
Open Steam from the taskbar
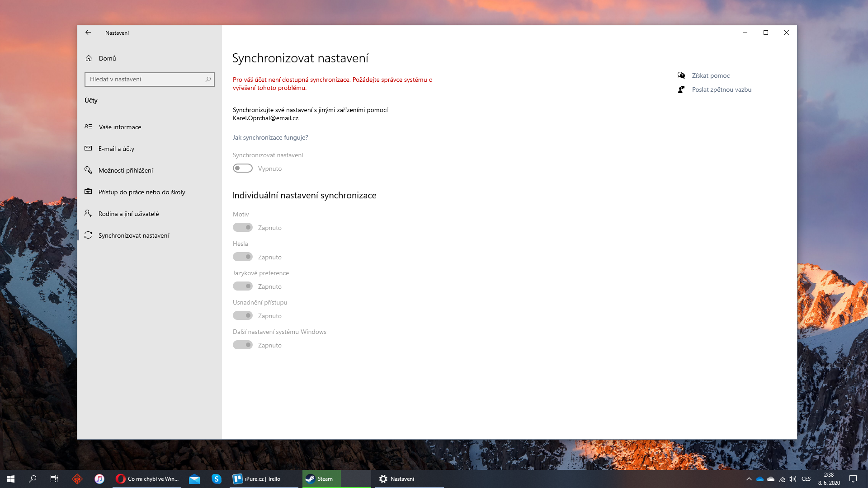click(x=321, y=479)
